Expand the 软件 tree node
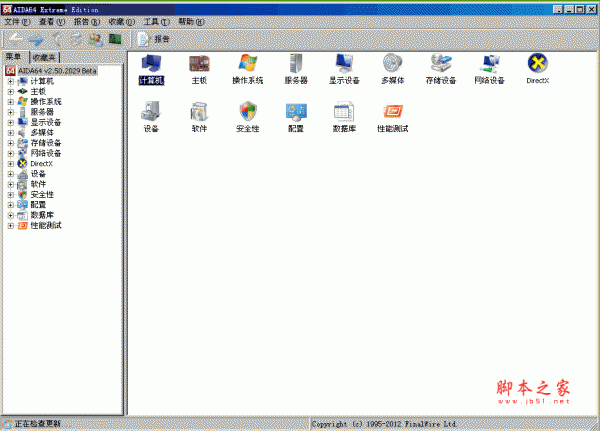Viewport: 600px width, 431px height. coord(11,184)
